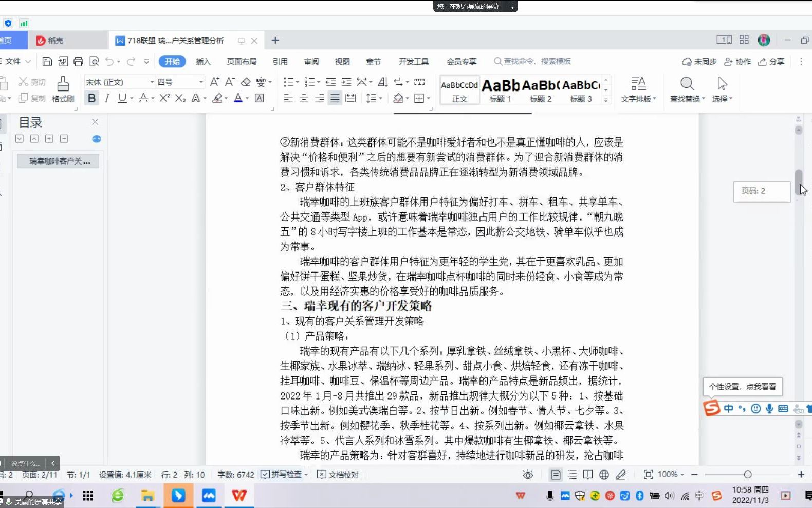Click the fit page zoom icon
This screenshot has height=508, width=812.
(x=649, y=475)
